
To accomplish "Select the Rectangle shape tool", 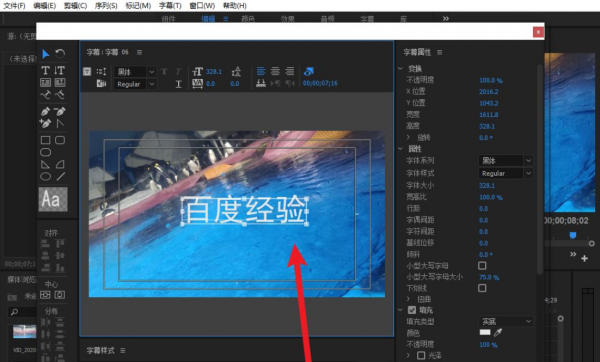I will point(45,140).
